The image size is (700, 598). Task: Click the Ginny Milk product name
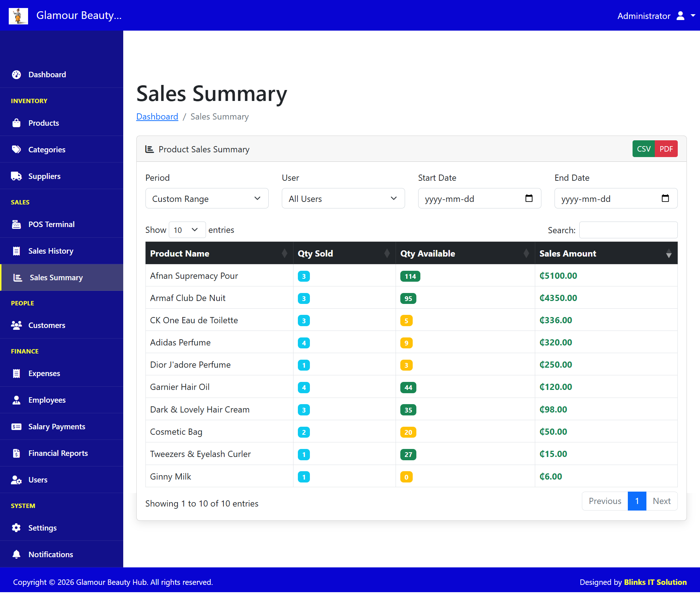click(171, 477)
